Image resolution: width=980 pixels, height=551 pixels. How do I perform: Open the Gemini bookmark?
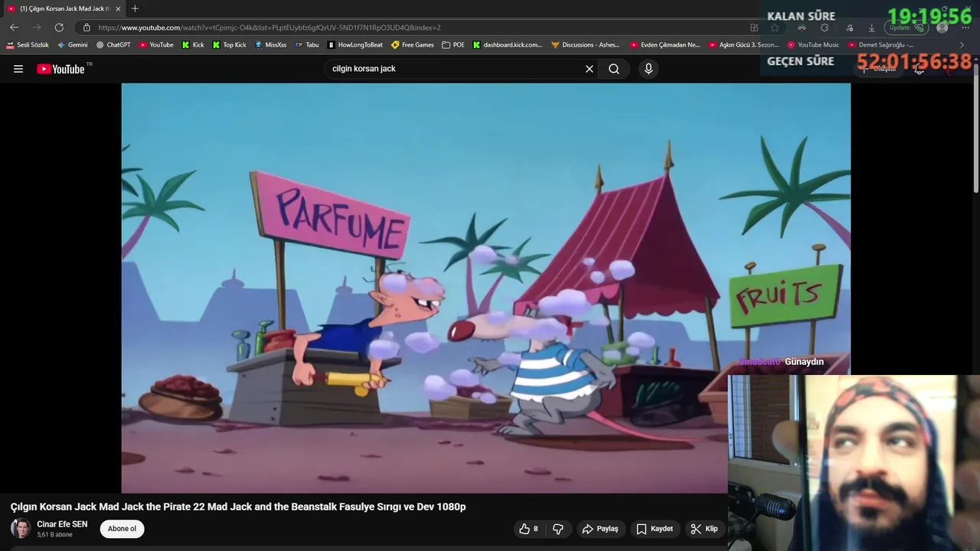[x=72, y=45]
